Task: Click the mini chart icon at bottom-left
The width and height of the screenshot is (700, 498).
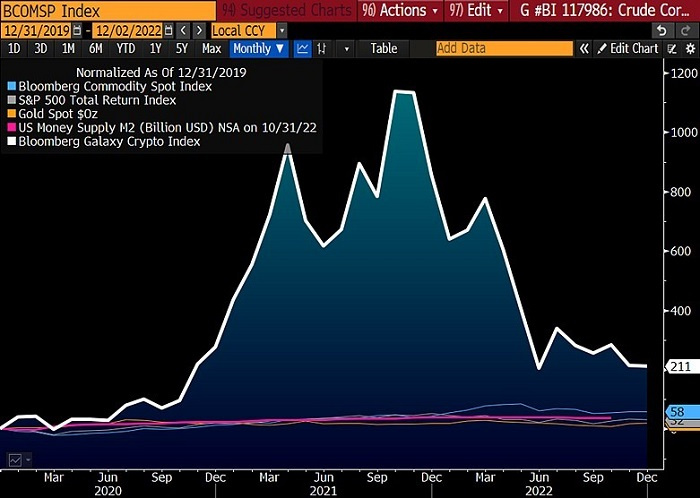Action: pos(15,459)
